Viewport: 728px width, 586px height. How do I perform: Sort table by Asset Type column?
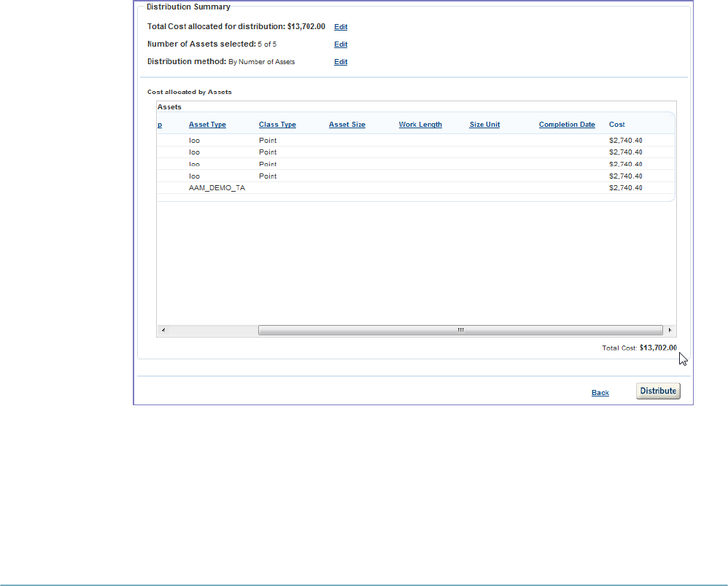coord(207,125)
